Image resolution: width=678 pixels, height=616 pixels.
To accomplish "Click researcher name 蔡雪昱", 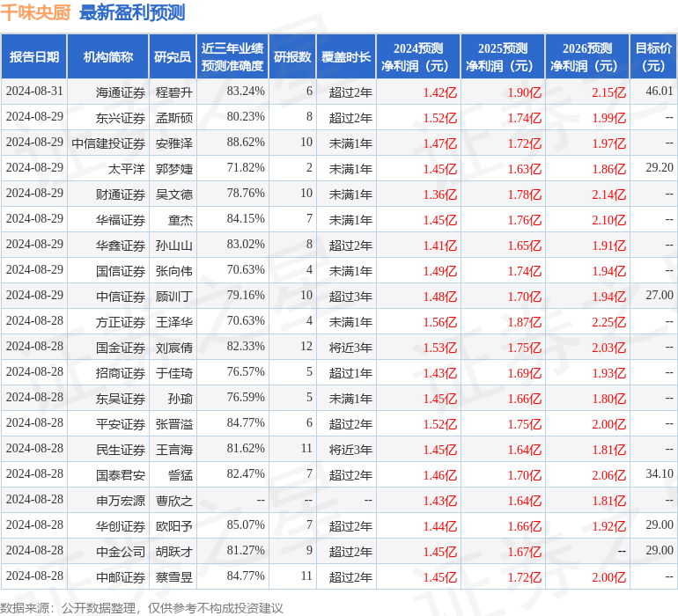I will (x=174, y=576).
